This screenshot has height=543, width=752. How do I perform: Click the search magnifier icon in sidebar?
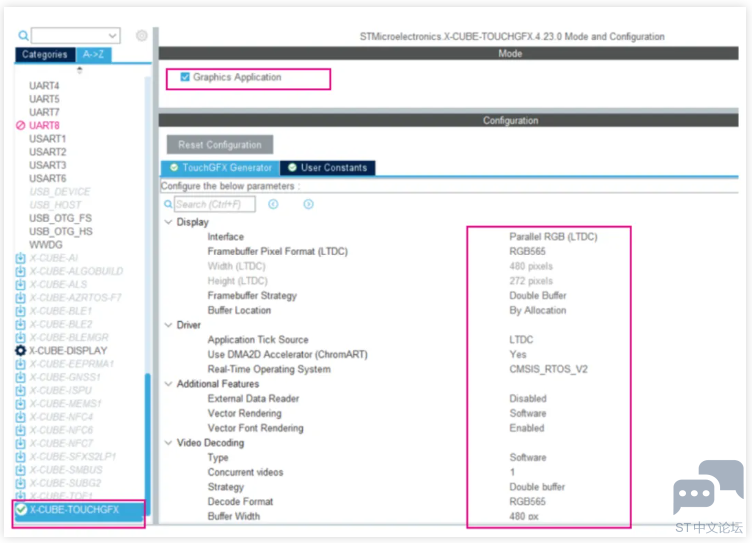pos(23,35)
